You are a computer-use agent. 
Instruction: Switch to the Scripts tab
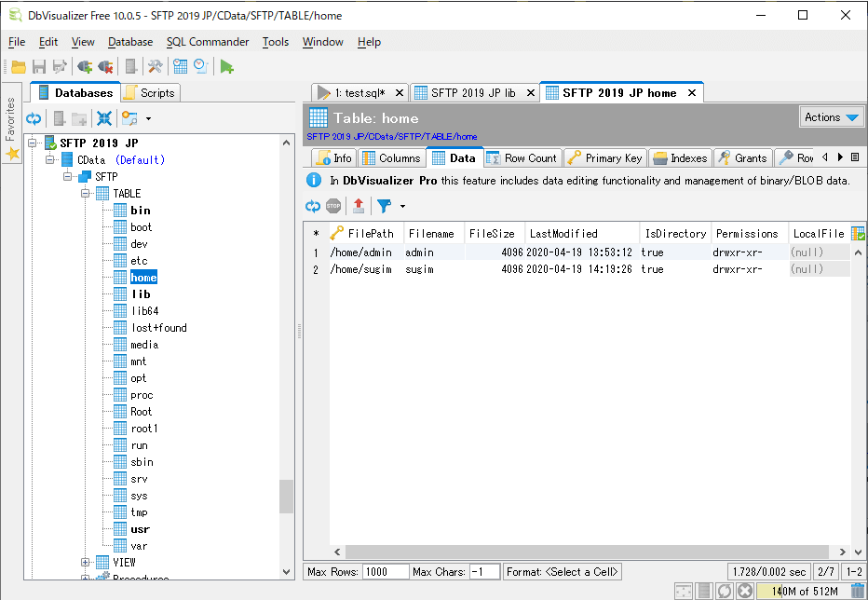coord(149,93)
